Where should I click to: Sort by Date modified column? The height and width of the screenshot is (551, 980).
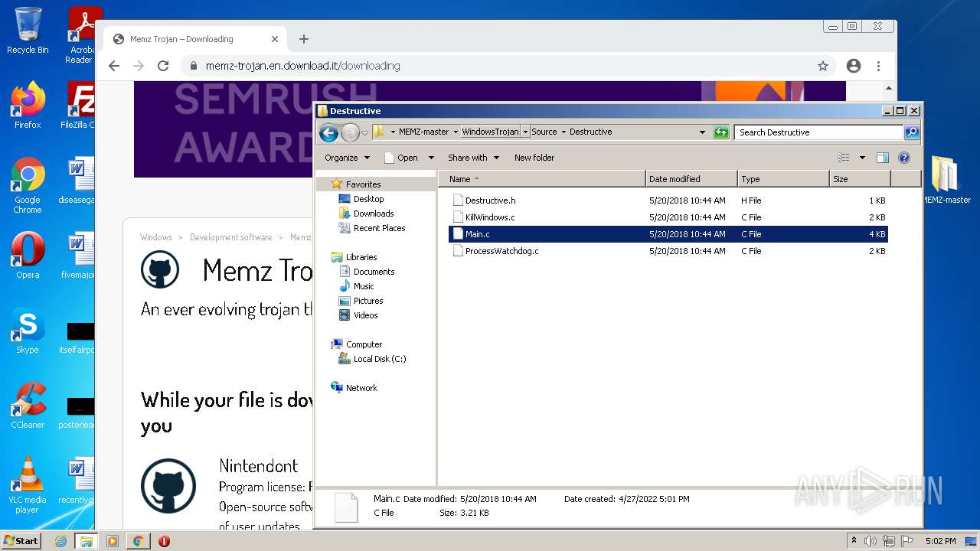[x=691, y=179]
